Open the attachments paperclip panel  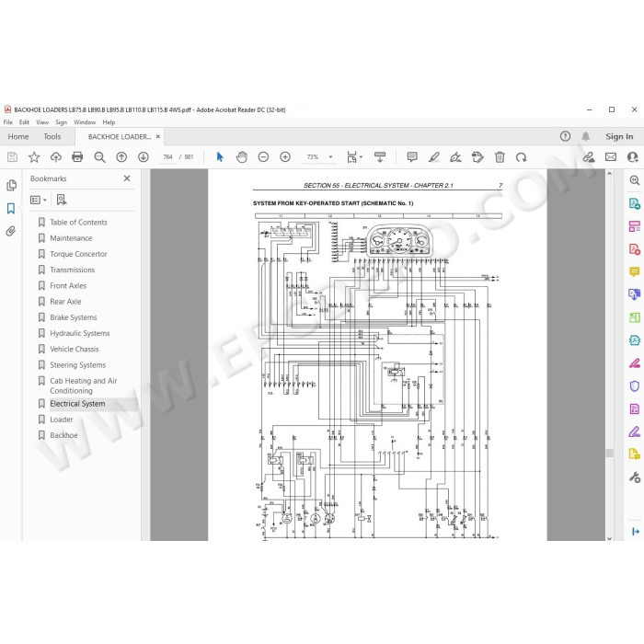11,231
